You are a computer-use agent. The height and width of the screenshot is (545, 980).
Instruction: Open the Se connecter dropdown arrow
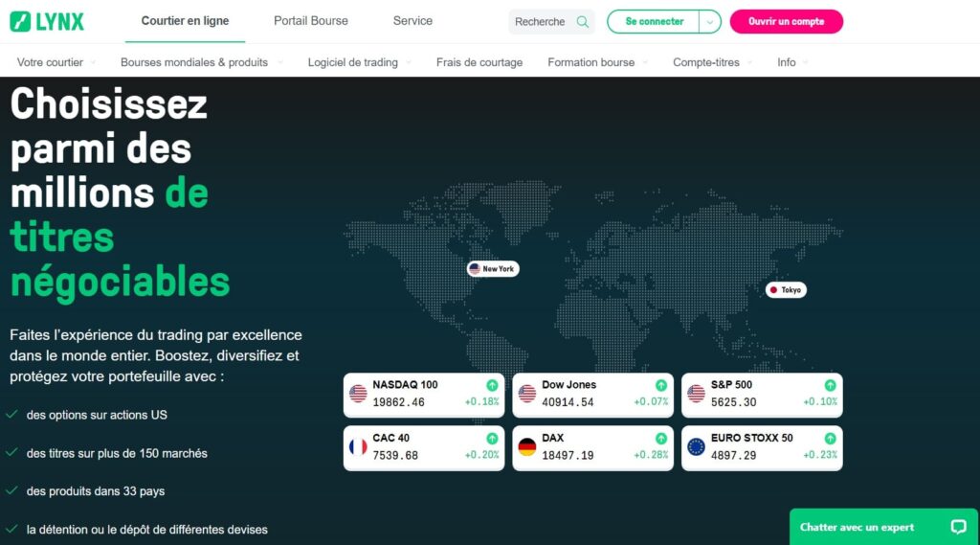pos(709,22)
